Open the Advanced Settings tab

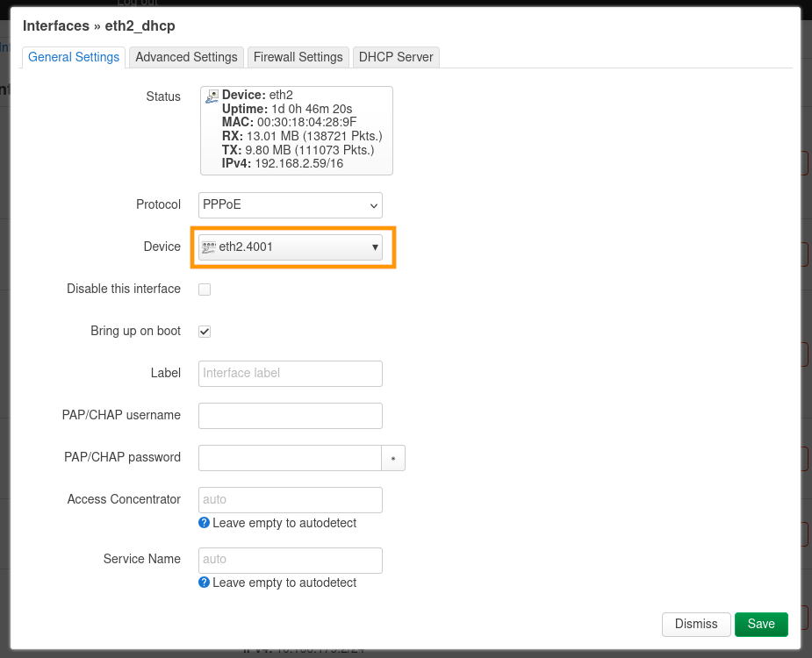[x=186, y=57]
